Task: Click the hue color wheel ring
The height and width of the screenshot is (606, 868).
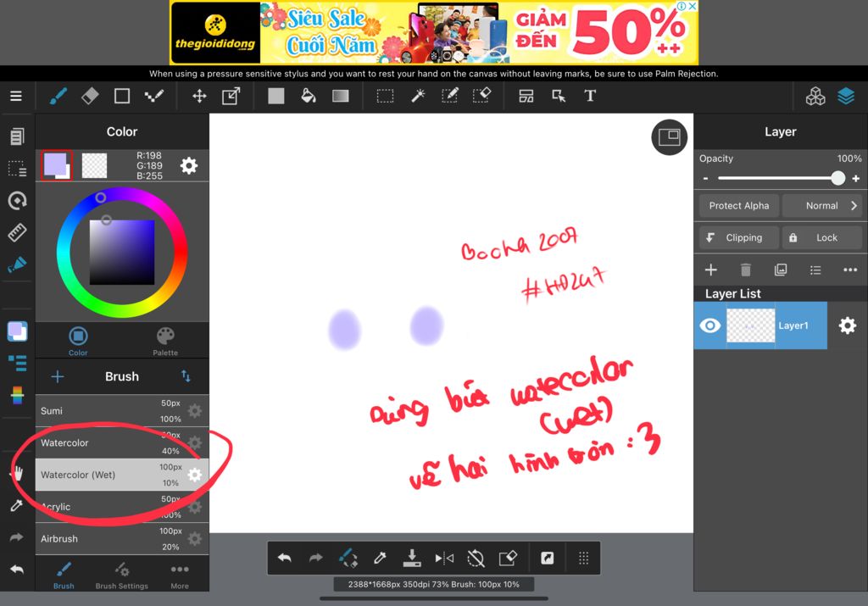Action: pos(122,253)
